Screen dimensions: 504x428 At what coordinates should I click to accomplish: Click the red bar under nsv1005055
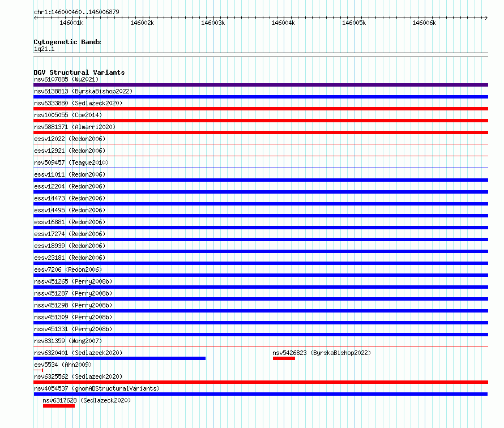(260, 121)
